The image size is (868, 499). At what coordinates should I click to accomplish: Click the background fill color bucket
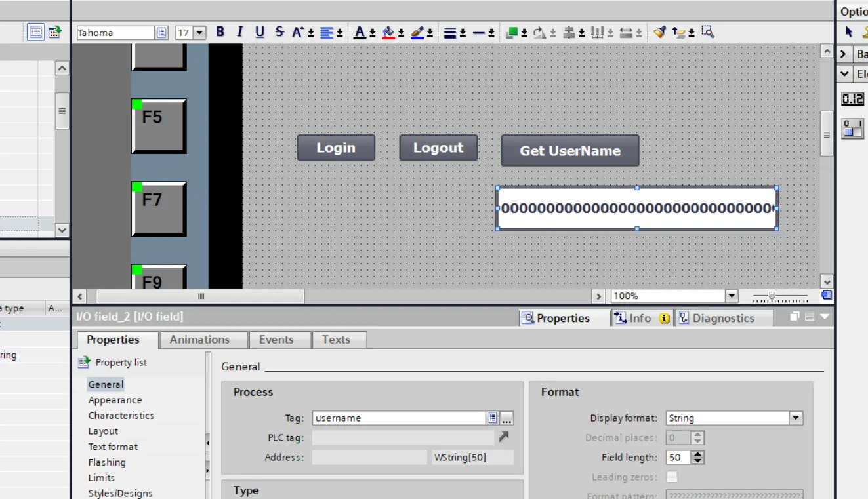[388, 32]
